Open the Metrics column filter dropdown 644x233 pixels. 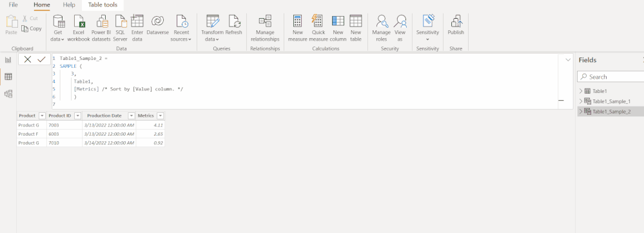pyautogui.click(x=160, y=116)
